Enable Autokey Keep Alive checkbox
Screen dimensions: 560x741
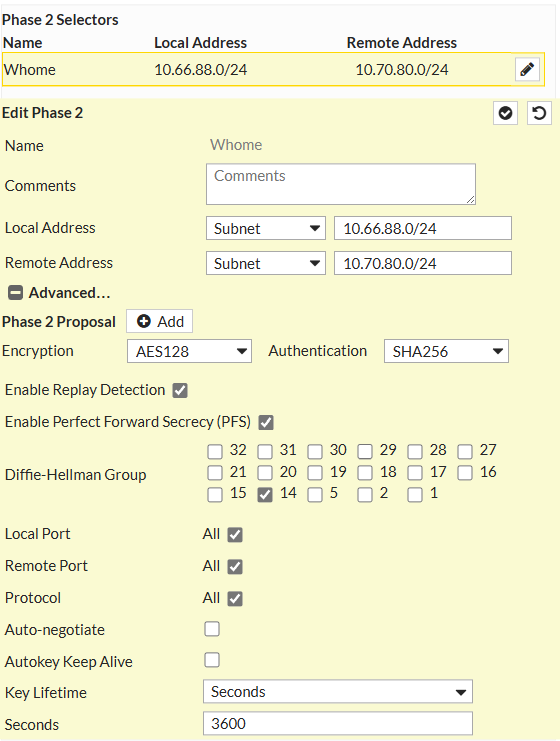click(x=212, y=660)
